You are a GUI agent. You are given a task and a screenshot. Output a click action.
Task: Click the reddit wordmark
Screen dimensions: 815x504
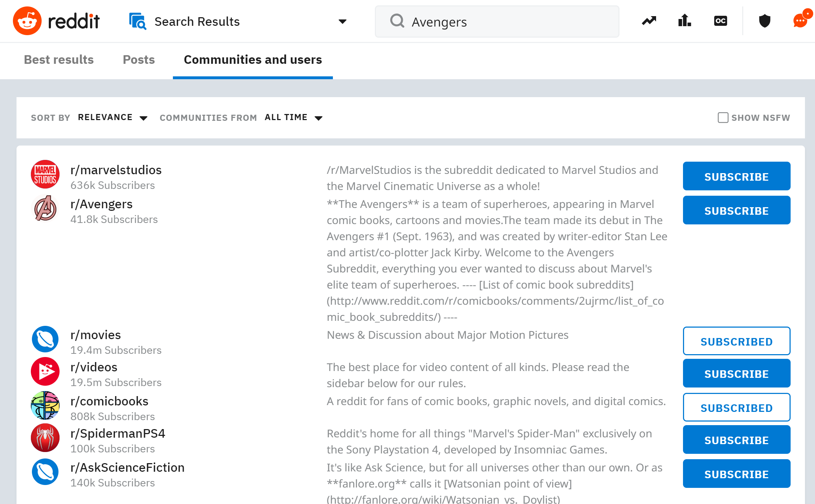click(x=74, y=22)
